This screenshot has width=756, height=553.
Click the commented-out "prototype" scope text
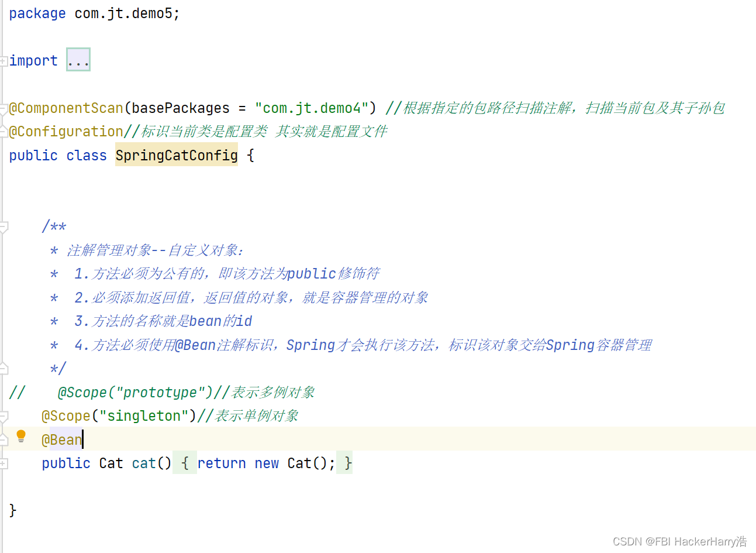click(160, 393)
